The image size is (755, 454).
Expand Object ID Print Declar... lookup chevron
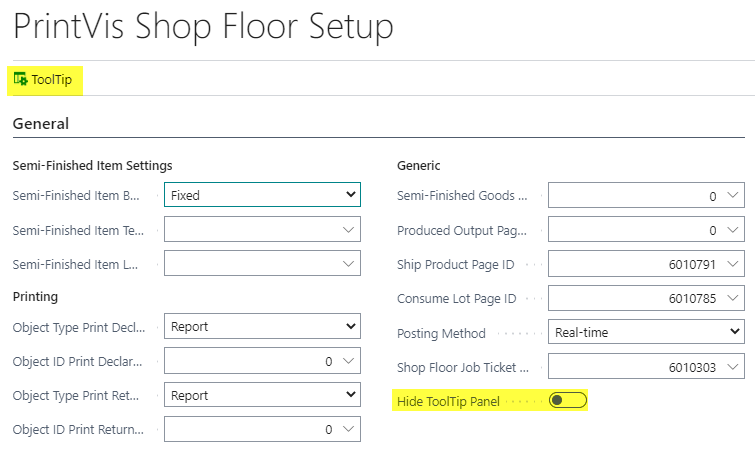click(348, 361)
